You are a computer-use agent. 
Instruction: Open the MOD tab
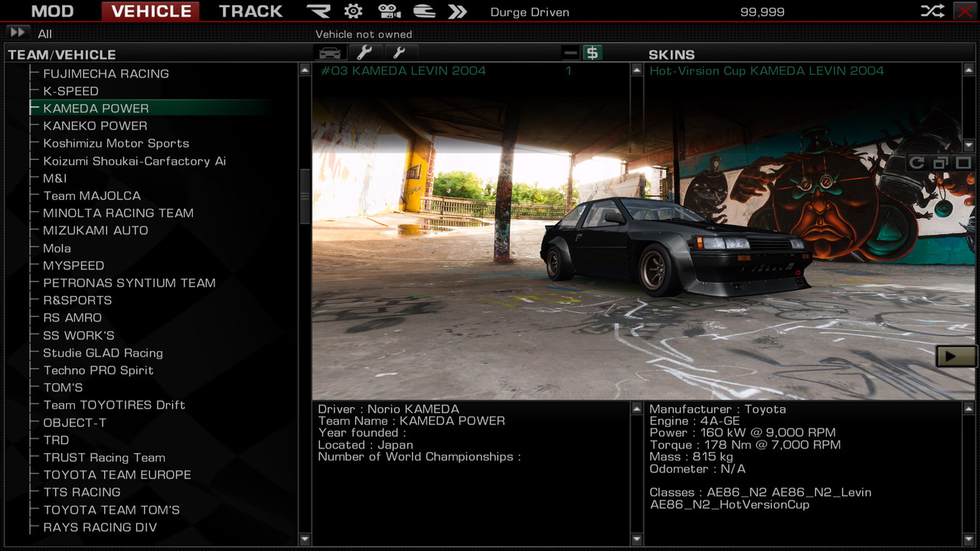click(x=52, y=11)
